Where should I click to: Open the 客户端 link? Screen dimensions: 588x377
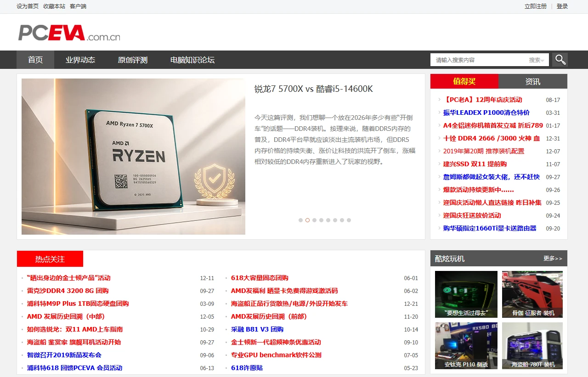click(78, 6)
